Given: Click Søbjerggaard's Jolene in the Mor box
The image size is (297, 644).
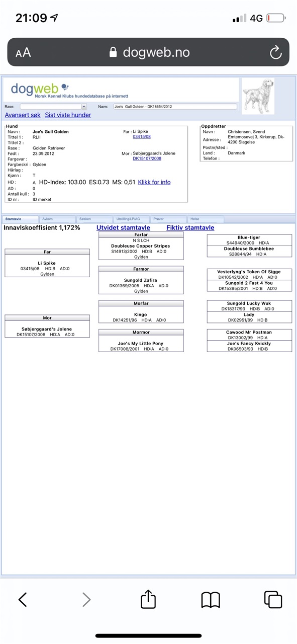Looking at the screenshot, I should click(47, 329).
